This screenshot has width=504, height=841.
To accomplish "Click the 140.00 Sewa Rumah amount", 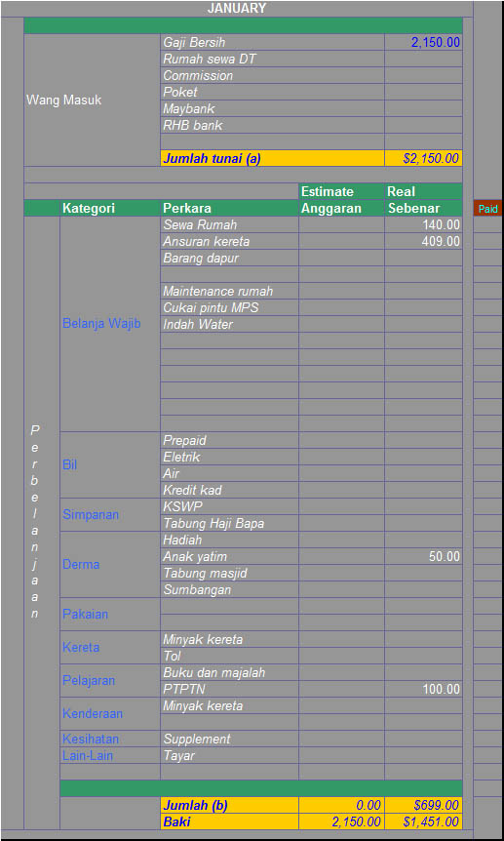I will [423, 225].
